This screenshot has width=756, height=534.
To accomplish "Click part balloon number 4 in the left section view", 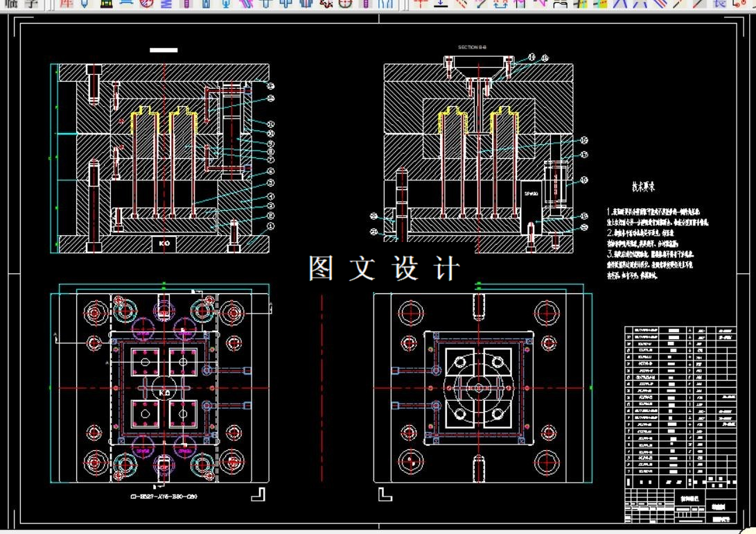I will coord(270,196).
